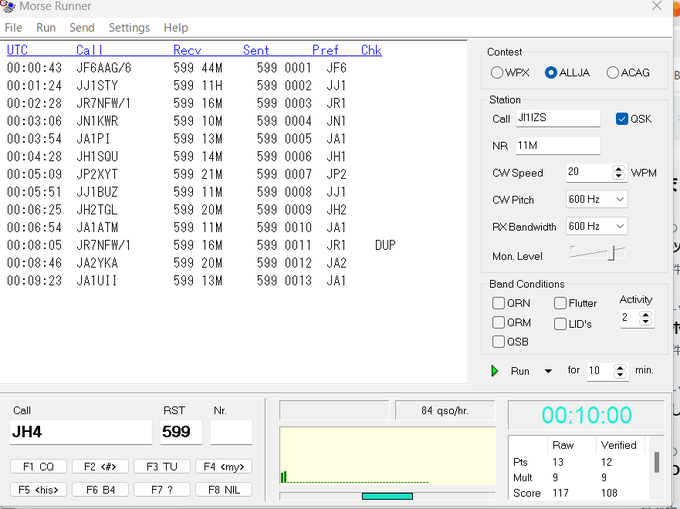The height and width of the screenshot is (509, 680).
Task: Click the Morse Runner app icon in title bar
Action: (7, 6)
